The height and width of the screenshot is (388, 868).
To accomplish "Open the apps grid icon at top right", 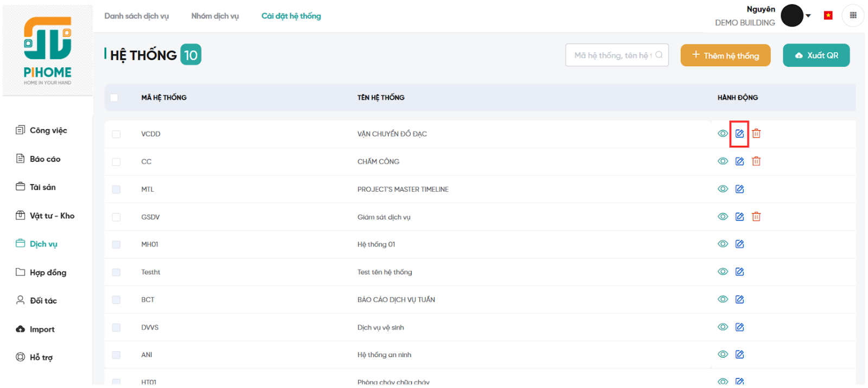I will 853,16.
